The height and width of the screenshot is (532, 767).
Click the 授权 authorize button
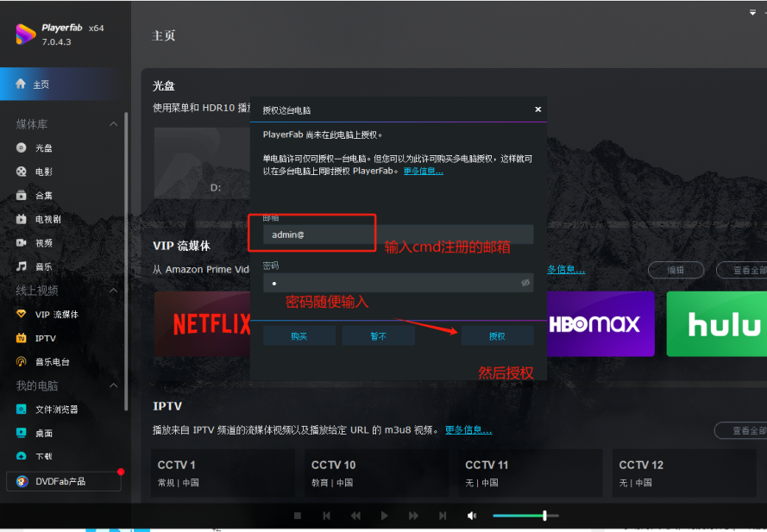(498, 336)
